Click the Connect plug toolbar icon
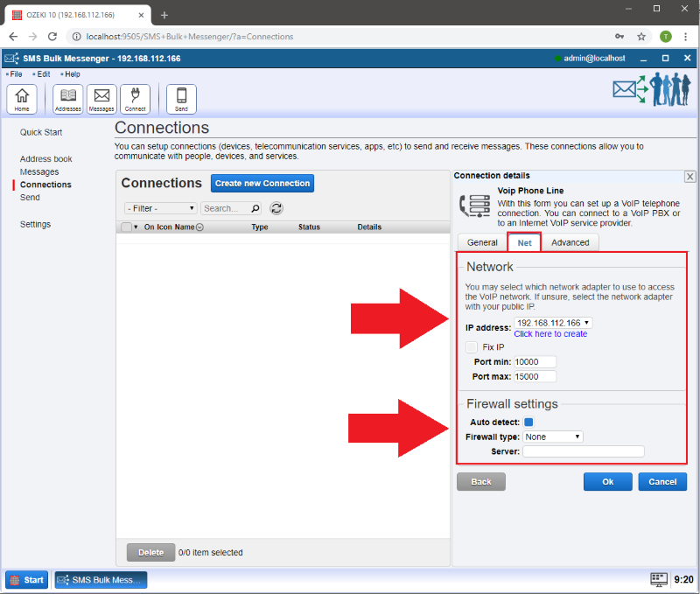 click(135, 99)
